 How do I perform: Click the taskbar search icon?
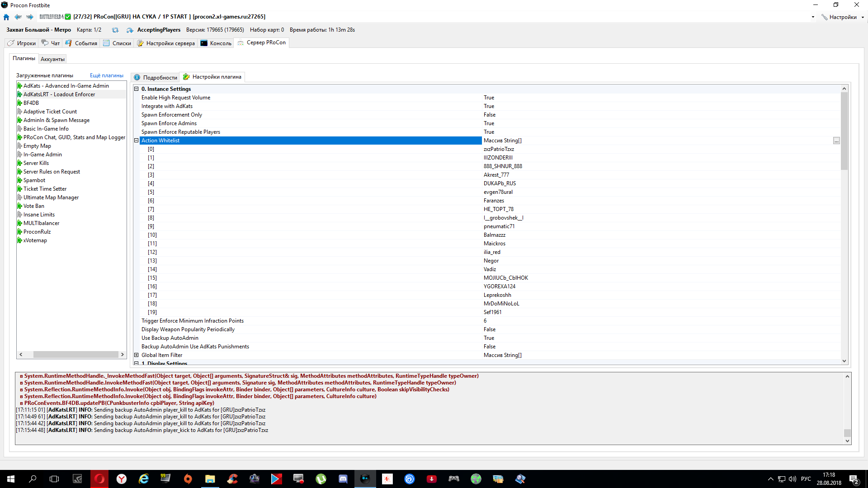point(33,479)
